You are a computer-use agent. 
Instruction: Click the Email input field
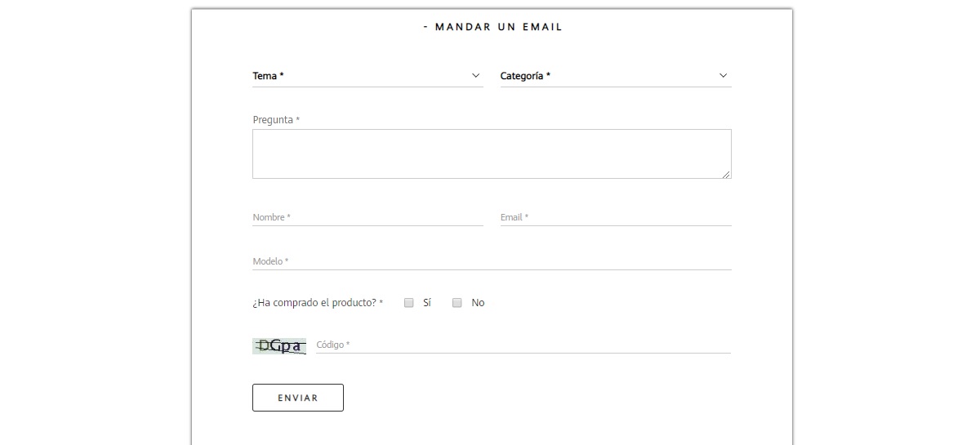pos(616,217)
